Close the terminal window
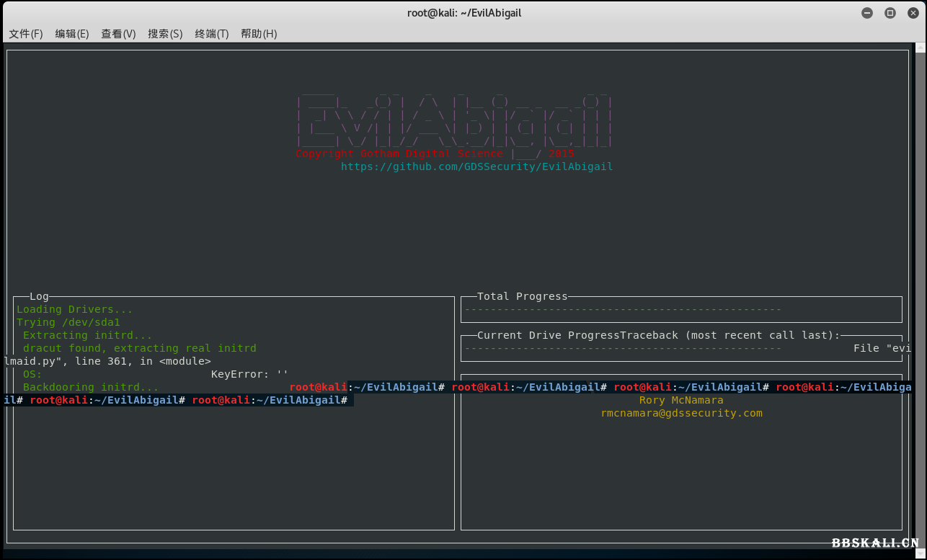927x560 pixels. tap(913, 13)
